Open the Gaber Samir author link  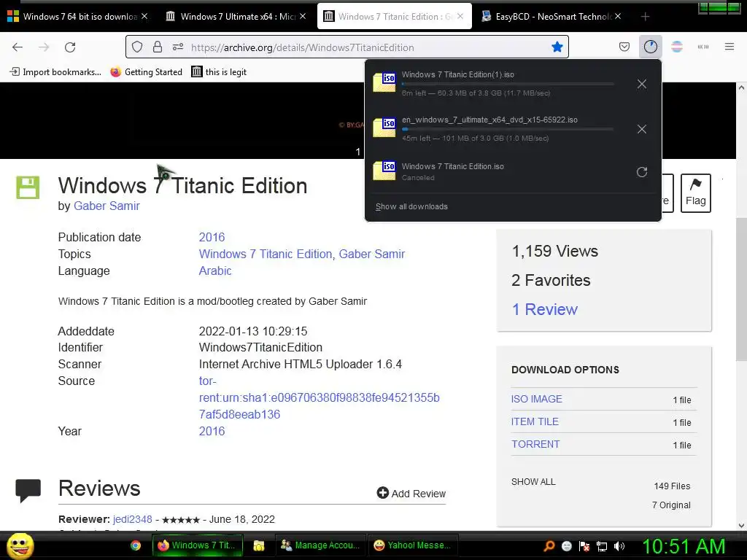(107, 206)
